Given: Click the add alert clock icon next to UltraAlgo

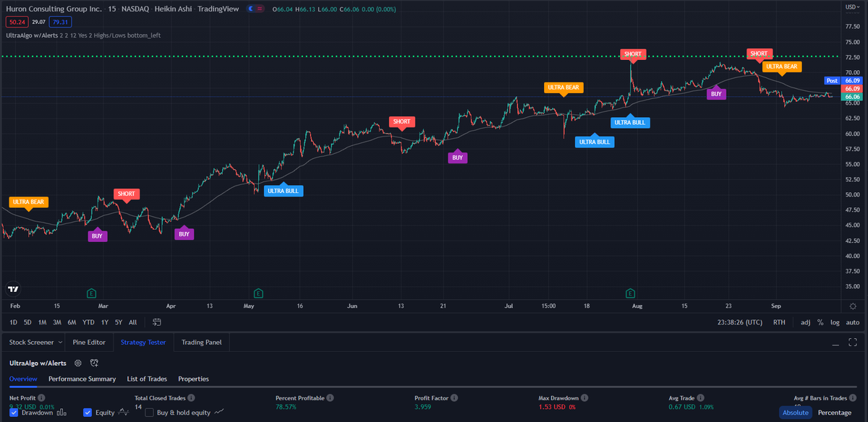Looking at the screenshot, I should 94,363.
